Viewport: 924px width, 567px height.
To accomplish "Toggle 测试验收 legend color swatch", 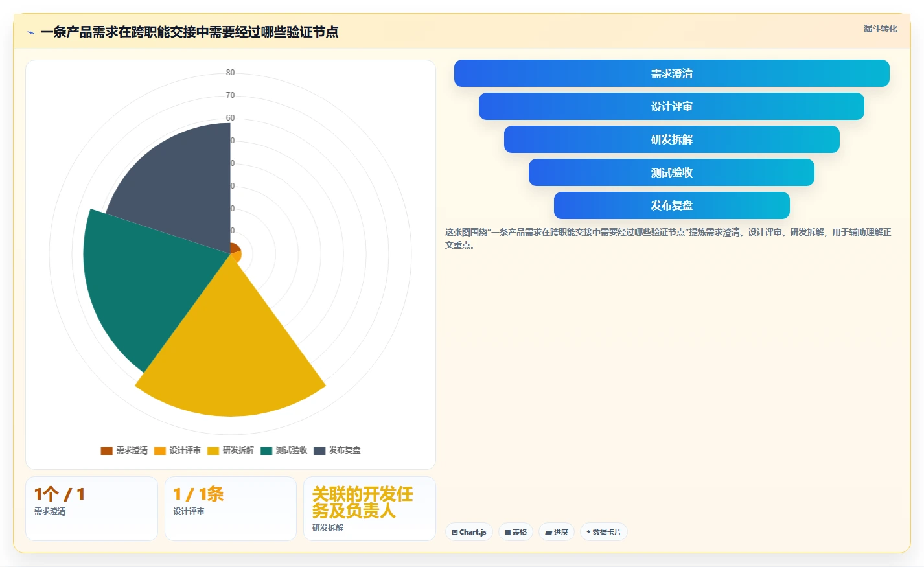I will 266,450.
